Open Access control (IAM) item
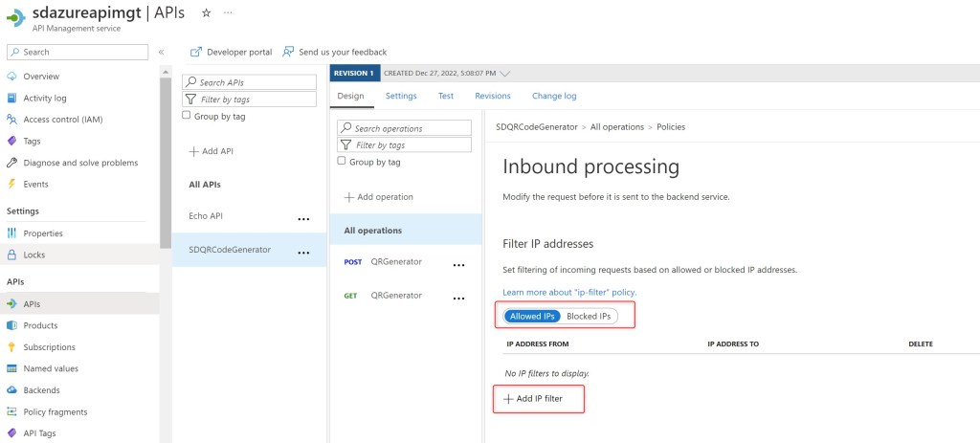 (x=62, y=120)
